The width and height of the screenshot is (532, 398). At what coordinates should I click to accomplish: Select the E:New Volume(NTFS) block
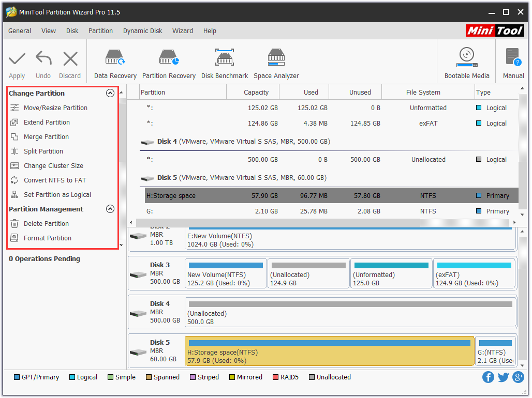click(350, 239)
